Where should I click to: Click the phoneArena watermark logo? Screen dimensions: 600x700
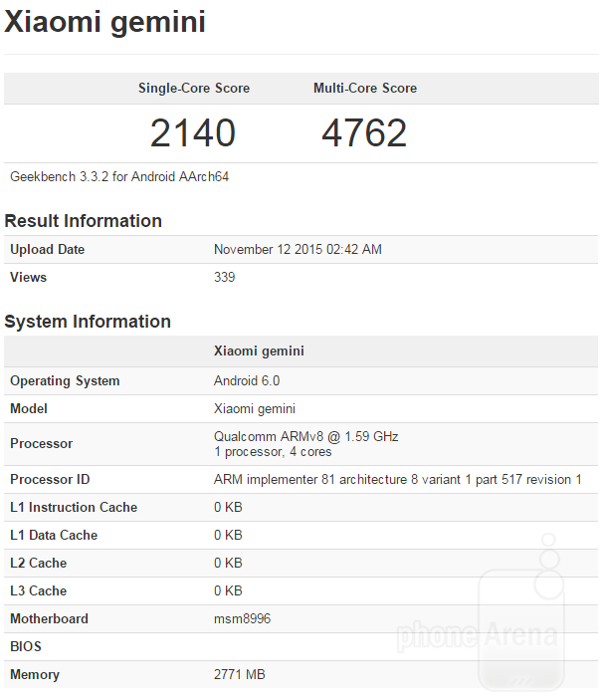point(478,633)
